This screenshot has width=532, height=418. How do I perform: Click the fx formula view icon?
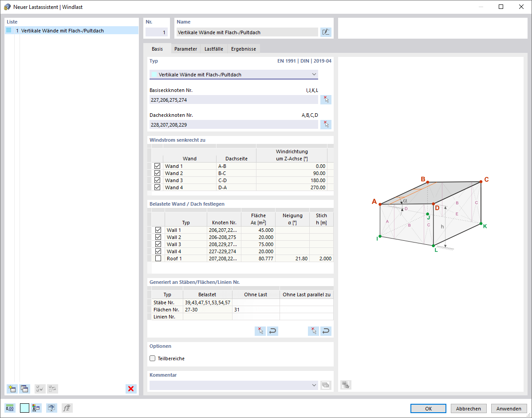tap(67, 408)
